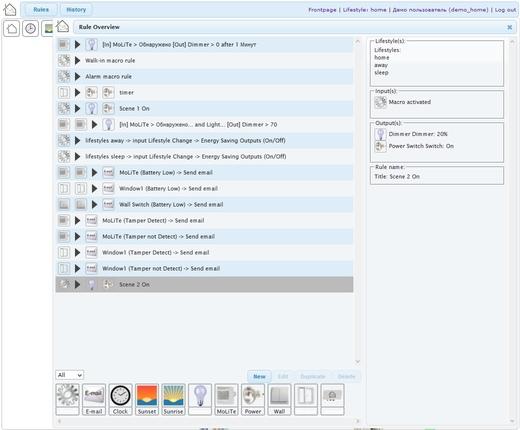Click the 'away' lifestyle entry
Screen dimensions: 520x430
tap(381, 65)
